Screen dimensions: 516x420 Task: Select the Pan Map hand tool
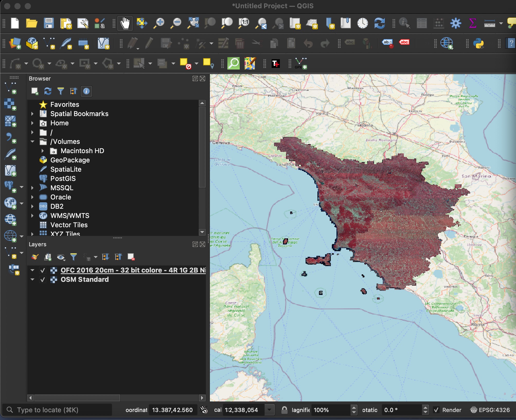[x=125, y=23]
